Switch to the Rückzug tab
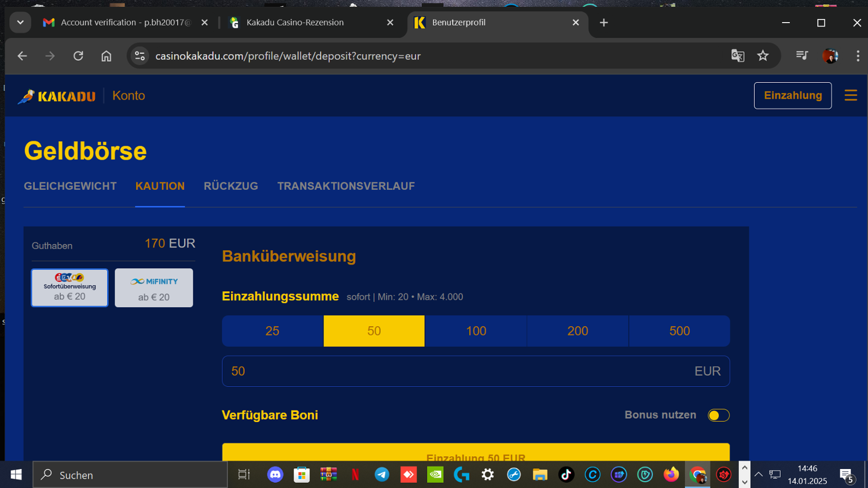This screenshot has height=488, width=868. tap(230, 186)
